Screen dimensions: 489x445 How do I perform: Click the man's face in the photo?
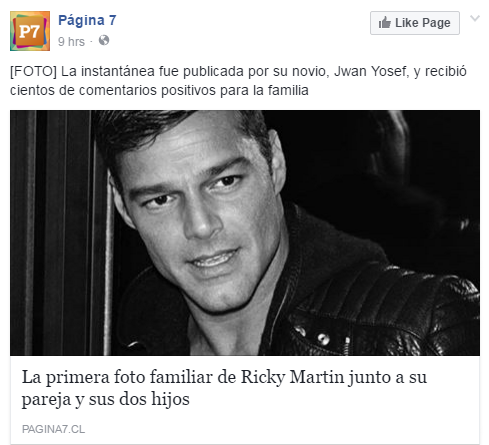(198, 213)
